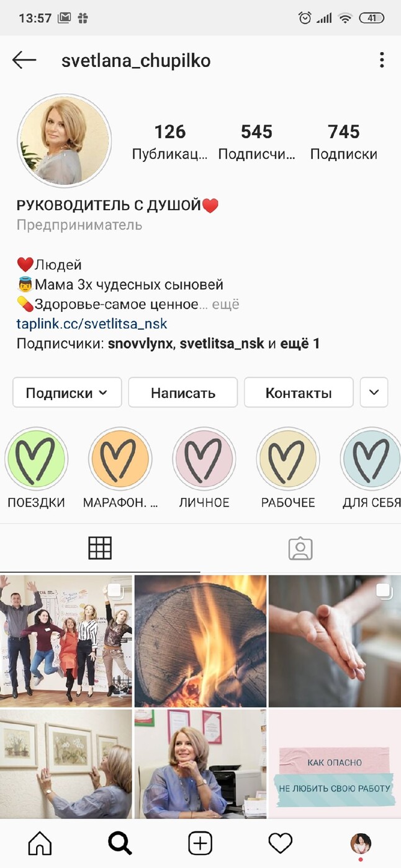
Task: Open the three-dot options menu
Action: 382,60
